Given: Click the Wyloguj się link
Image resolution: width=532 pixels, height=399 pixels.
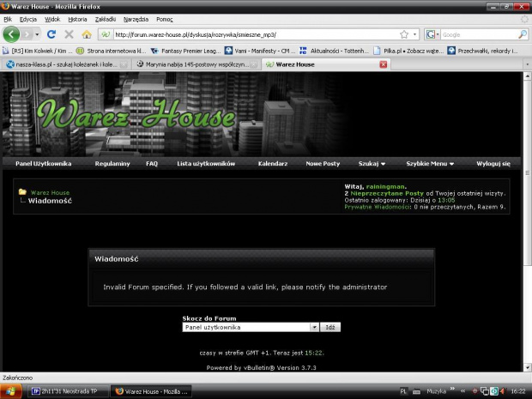Looking at the screenshot, I should click(493, 163).
